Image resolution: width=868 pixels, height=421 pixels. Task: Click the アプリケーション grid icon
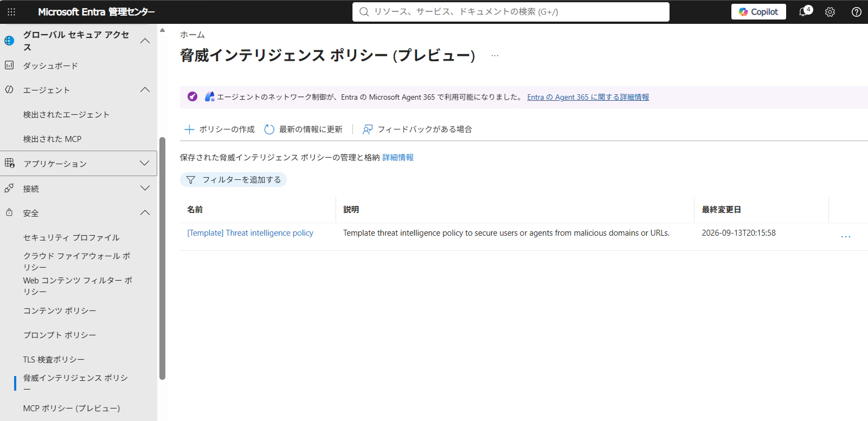click(x=9, y=163)
